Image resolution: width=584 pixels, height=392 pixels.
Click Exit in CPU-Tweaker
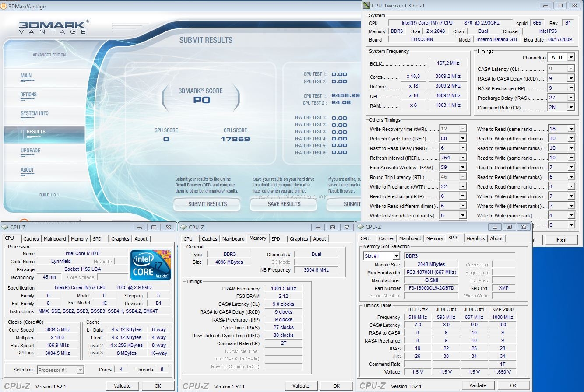[x=562, y=240]
